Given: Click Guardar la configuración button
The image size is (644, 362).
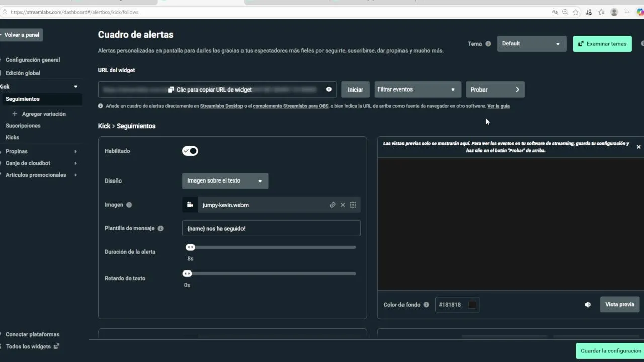Looking at the screenshot, I should point(610,351).
